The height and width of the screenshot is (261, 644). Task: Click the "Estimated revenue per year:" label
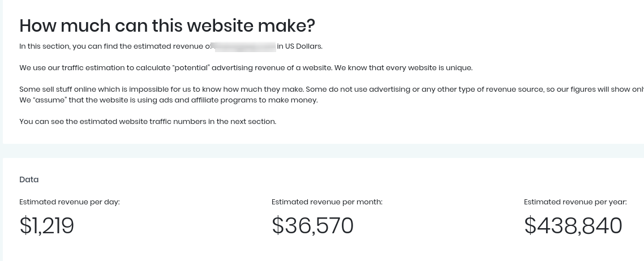pyautogui.click(x=576, y=202)
